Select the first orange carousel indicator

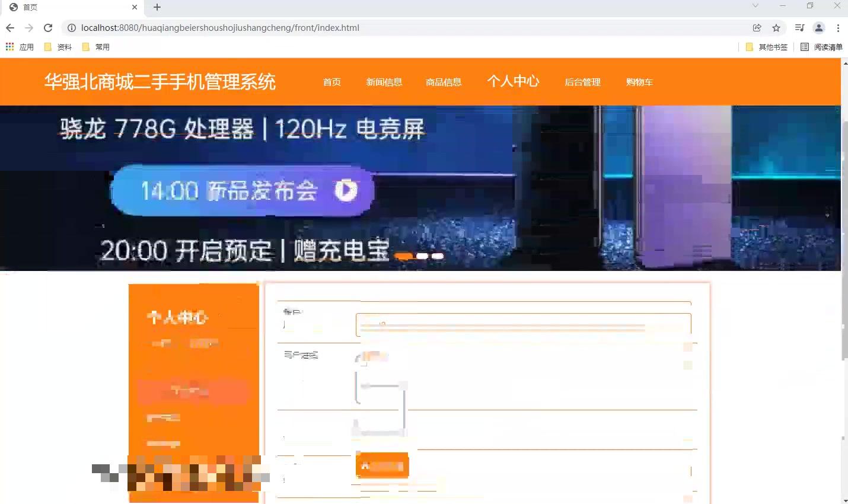coord(404,256)
